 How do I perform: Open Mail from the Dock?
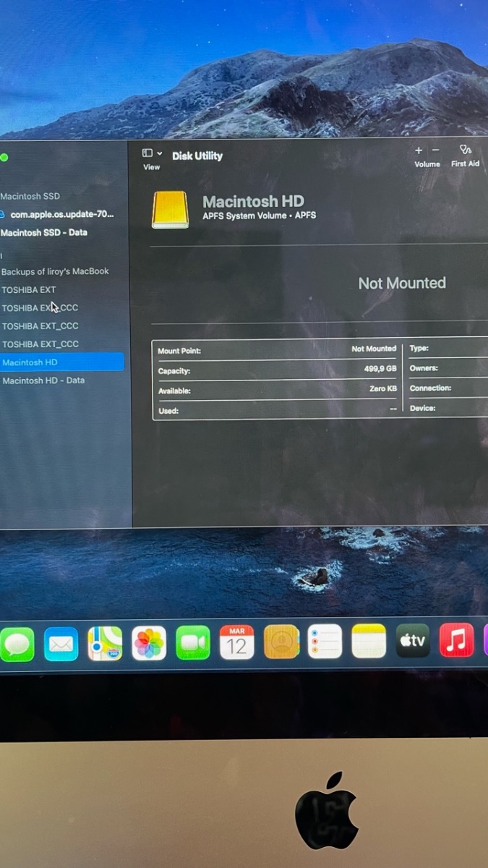point(61,644)
